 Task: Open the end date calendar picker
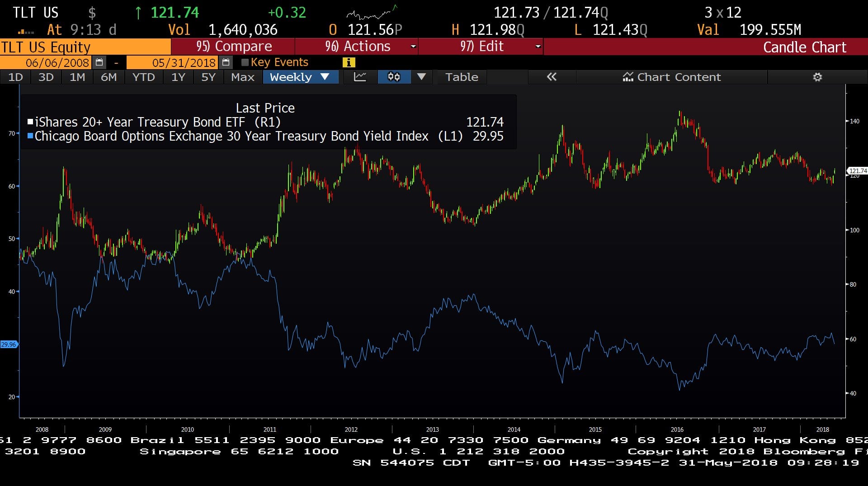click(226, 62)
